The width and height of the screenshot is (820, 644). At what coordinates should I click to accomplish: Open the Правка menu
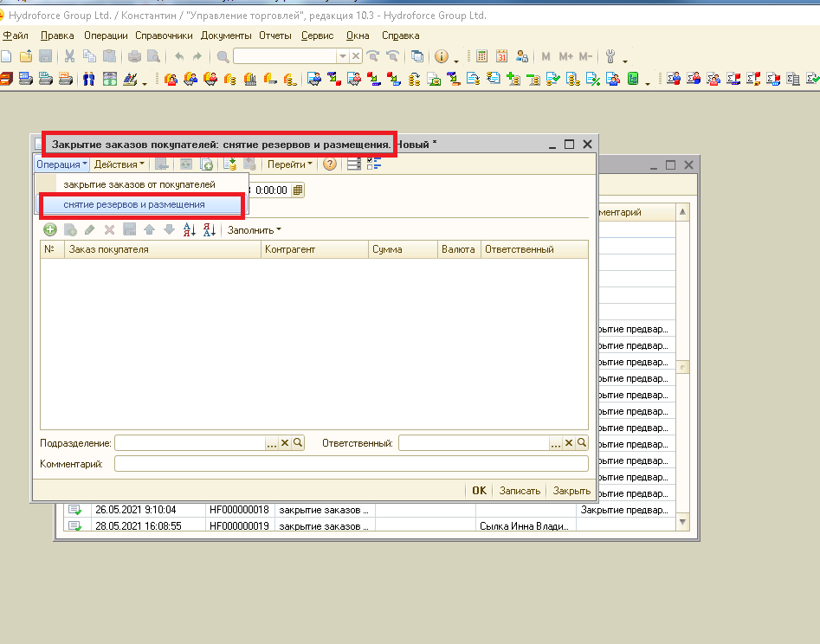57,35
